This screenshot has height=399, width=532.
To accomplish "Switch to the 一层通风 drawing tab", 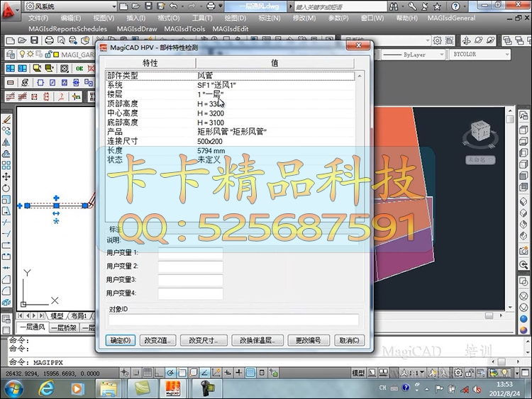I will click(x=32, y=327).
